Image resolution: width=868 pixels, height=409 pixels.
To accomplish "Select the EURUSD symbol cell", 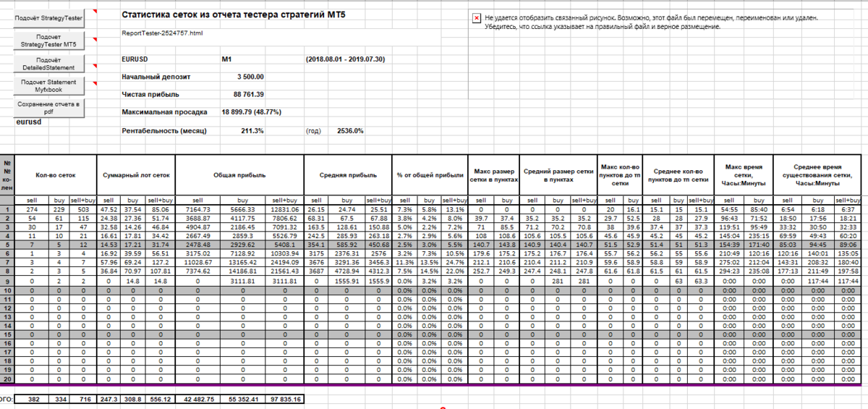I will [135, 59].
